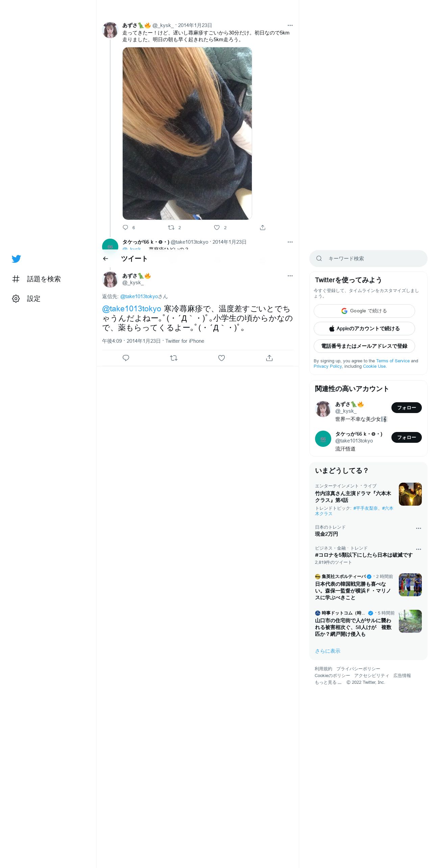Image resolution: width=434 pixels, height=868 pixels.
Task: Continue with Google sign-up button
Action: (x=364, y=311)
